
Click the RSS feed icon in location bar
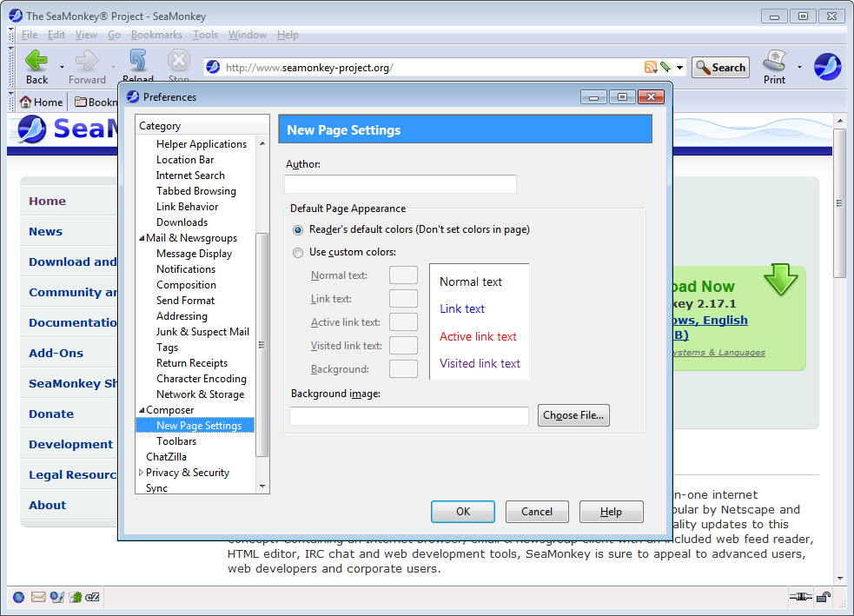click(651, 67)
